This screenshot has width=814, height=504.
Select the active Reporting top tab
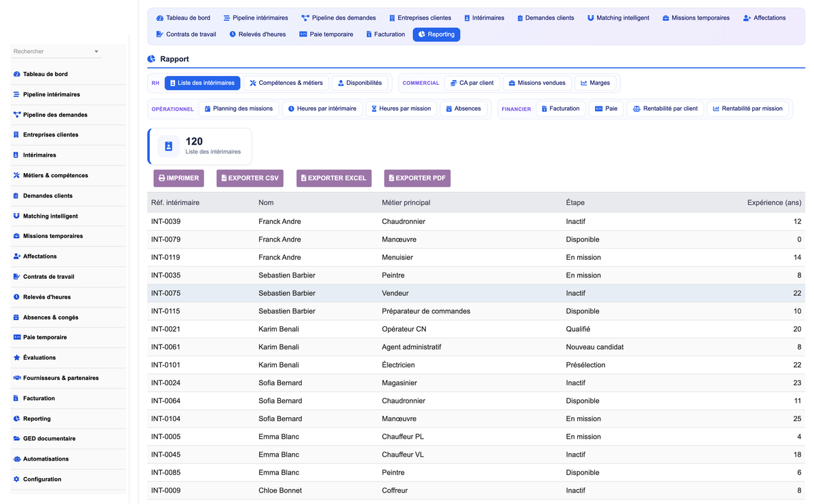click(436, 34)
